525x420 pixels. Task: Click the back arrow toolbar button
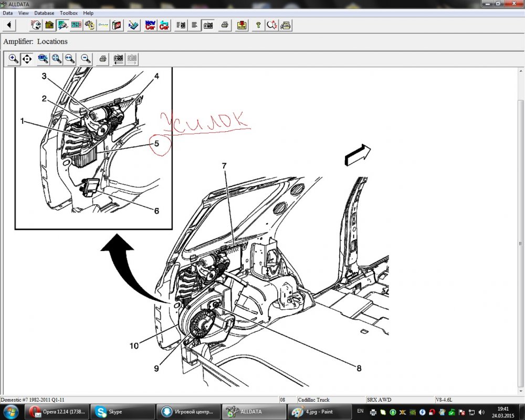coord(9,25)
